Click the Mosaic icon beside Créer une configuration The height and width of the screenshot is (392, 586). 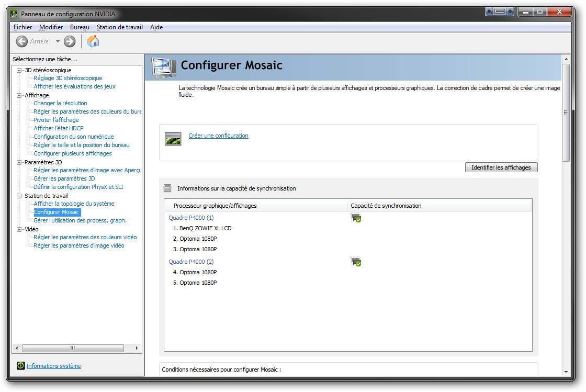pos(173,139)
